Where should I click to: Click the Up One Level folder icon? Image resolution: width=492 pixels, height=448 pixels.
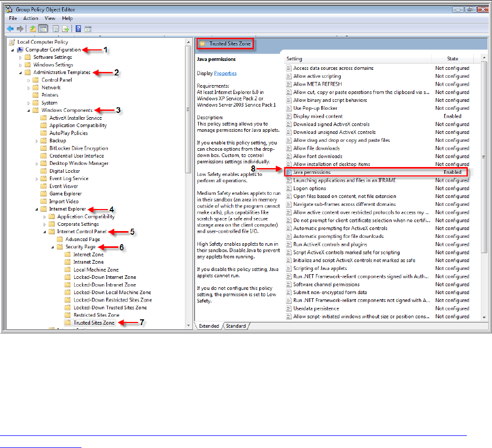tap(33, 29)
